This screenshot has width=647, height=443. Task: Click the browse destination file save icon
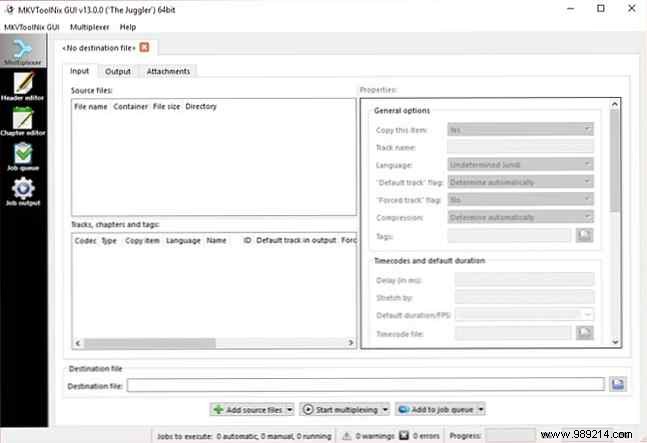coord(618,384)
